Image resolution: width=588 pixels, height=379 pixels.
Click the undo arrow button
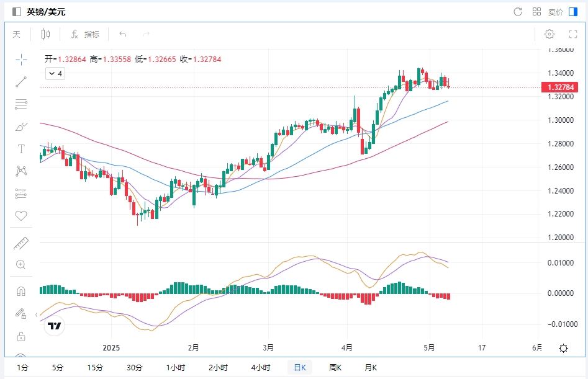click(123, 34)
